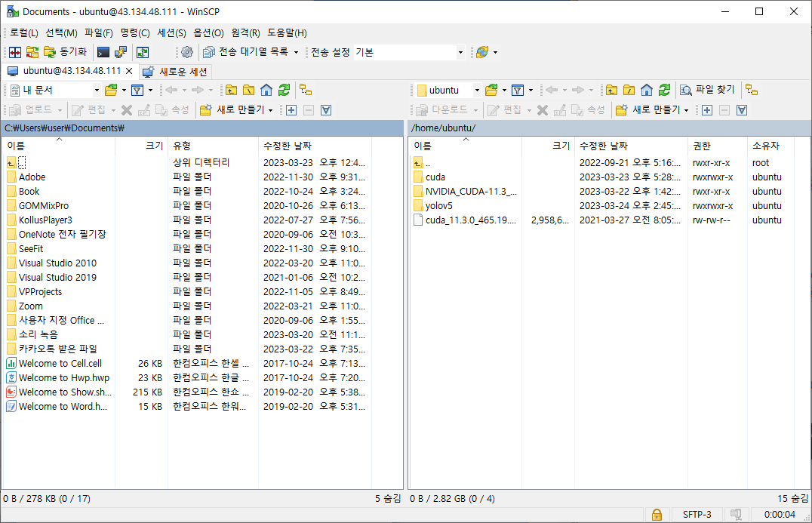Click 파일 찾기 find files button
Image resolution: width=812 pixels, height=523 pixels.
pos(707,90)
